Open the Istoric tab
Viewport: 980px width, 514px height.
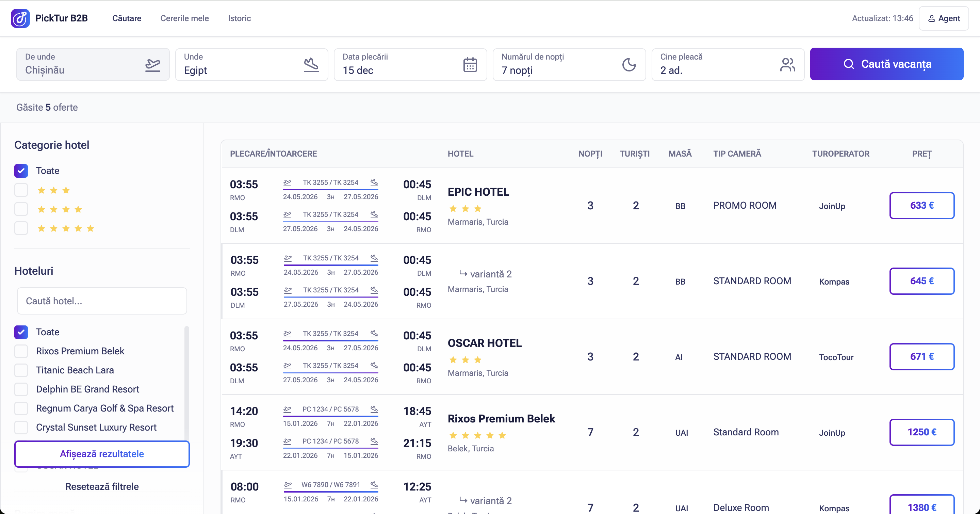tap(239, 18)
